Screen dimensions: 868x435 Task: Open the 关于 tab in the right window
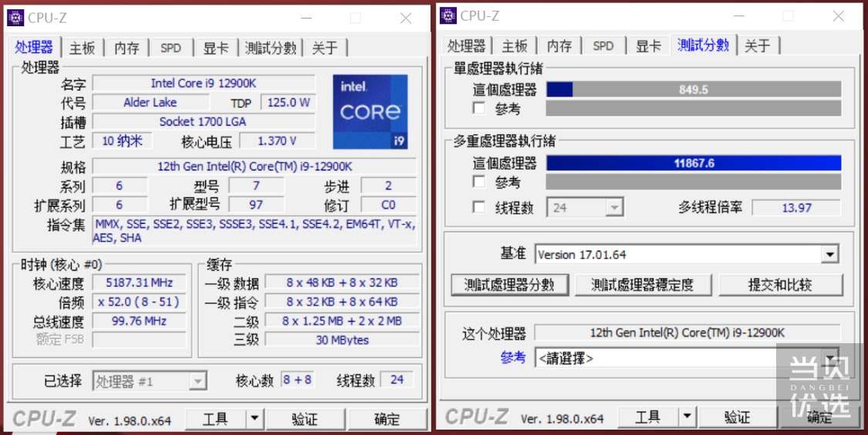[758, 46]
